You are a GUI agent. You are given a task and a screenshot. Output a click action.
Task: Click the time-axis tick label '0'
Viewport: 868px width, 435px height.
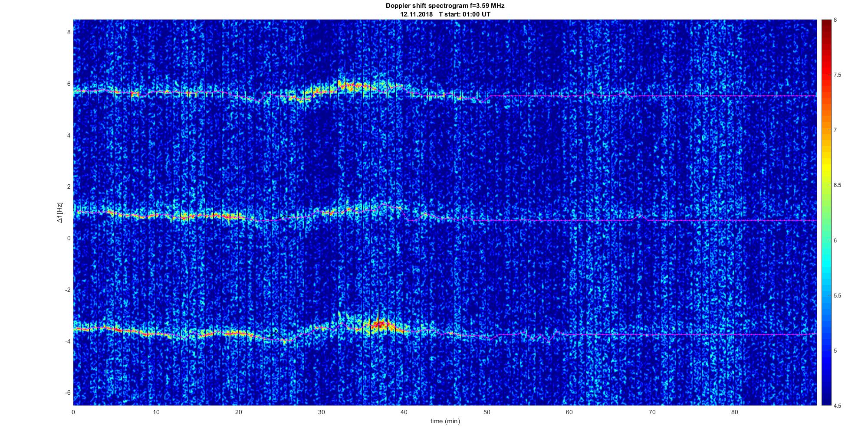[73, 412]
